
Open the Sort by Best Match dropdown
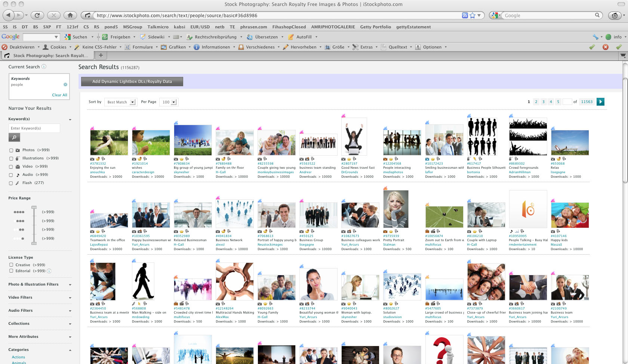pyautogui.click(x=120, y=102)
